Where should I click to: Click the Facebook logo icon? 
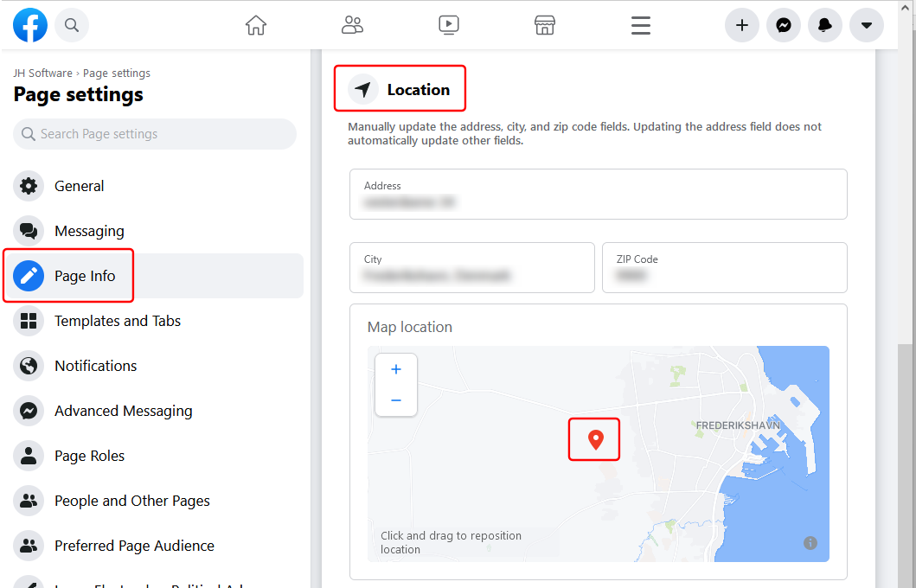30,25
